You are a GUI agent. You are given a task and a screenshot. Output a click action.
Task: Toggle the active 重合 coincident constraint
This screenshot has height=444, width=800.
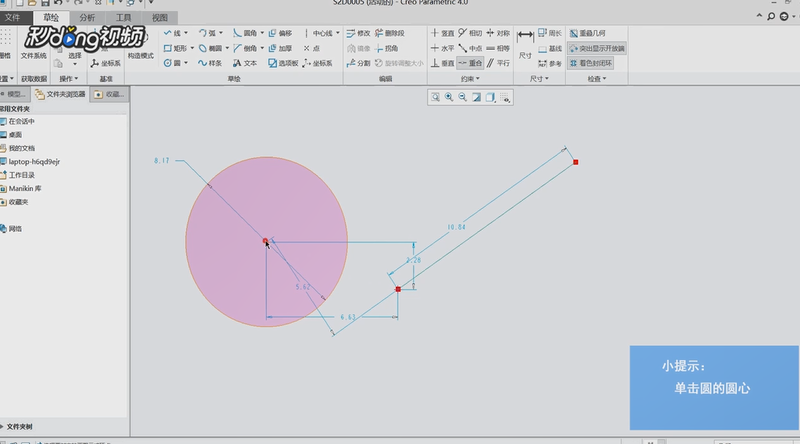pos(470,63)
